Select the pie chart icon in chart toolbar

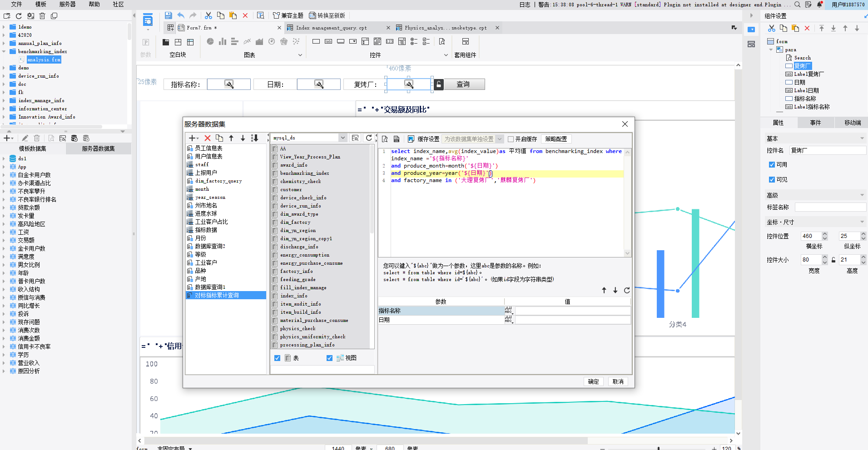pyautogui.click(x=210, y=41)
